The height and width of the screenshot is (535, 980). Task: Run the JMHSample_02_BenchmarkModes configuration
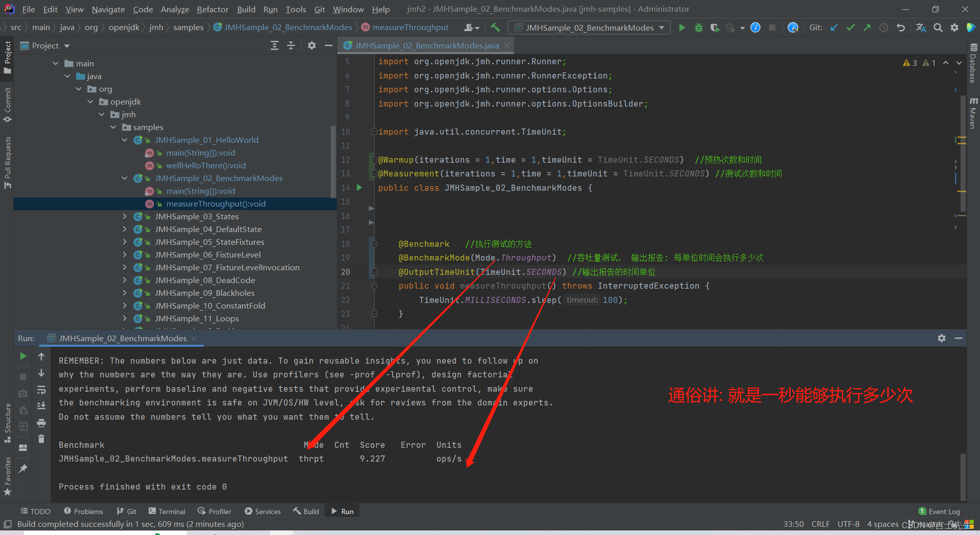coord(682,28)
